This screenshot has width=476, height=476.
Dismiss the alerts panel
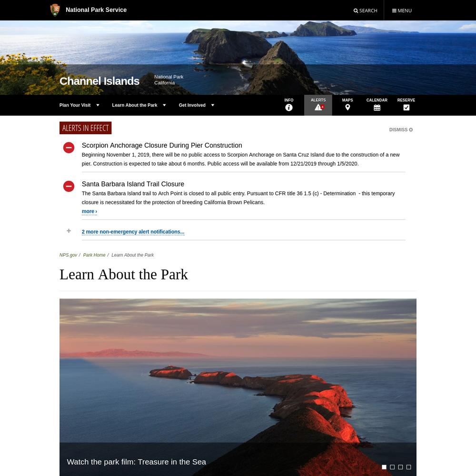401,129
